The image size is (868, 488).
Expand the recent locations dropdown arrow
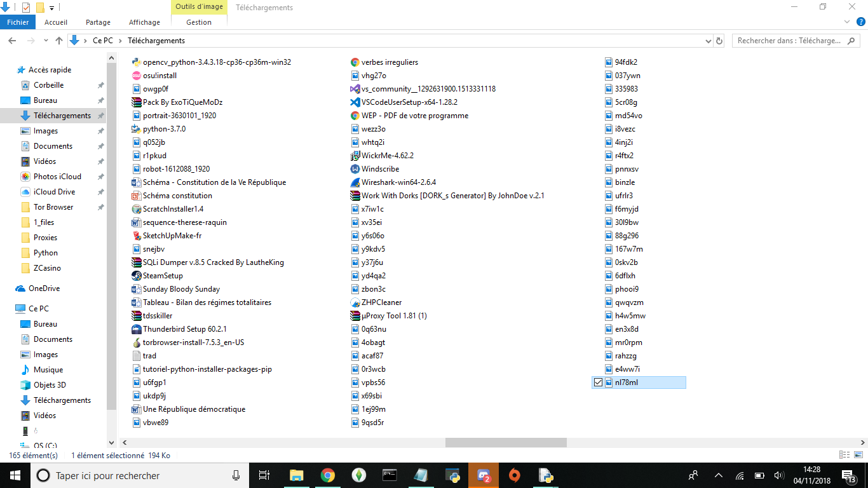[x=46, y=41]
